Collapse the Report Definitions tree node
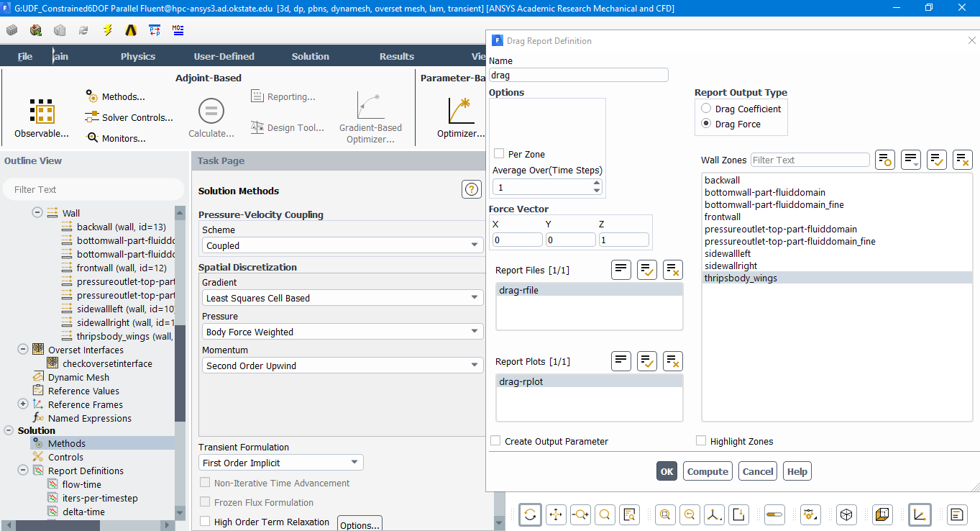This screenshot has width=980, height=531. point(23,471)
